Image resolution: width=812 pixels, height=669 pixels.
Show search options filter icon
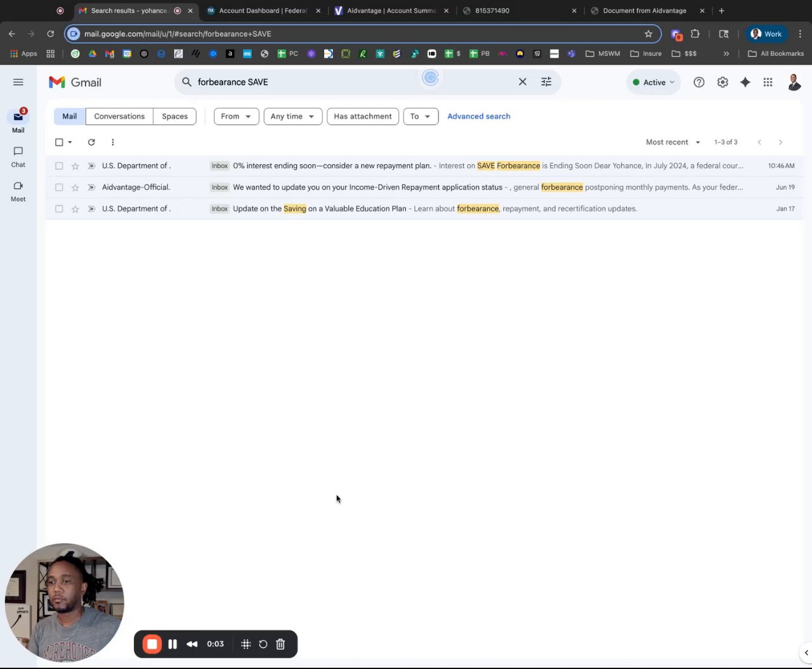546,82
